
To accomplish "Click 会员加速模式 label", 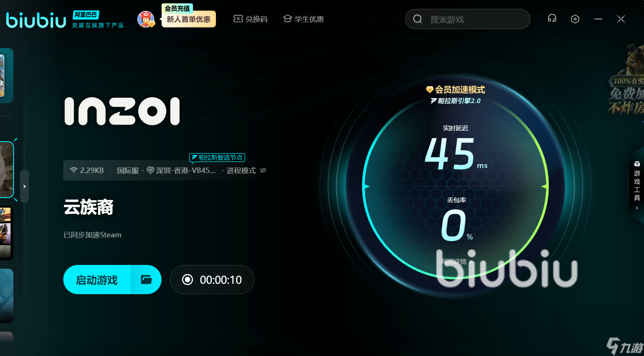I will (x=456, y=90).
